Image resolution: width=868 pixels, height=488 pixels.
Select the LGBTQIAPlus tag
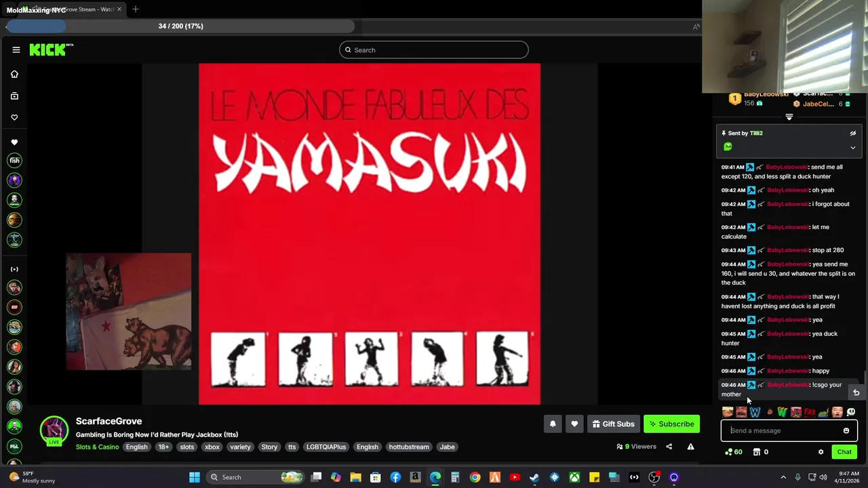pyautogui.click(x=326, y=447)
